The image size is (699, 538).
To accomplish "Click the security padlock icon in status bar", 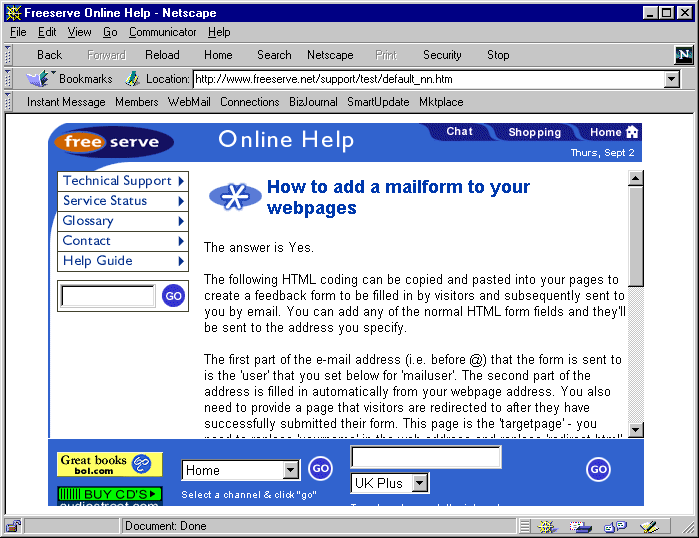I will point(13,526).
